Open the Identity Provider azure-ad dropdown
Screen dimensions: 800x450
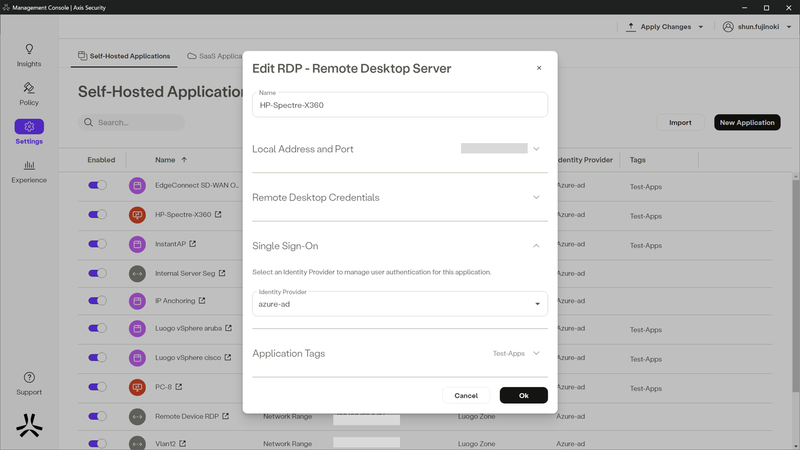pos(399,304)
